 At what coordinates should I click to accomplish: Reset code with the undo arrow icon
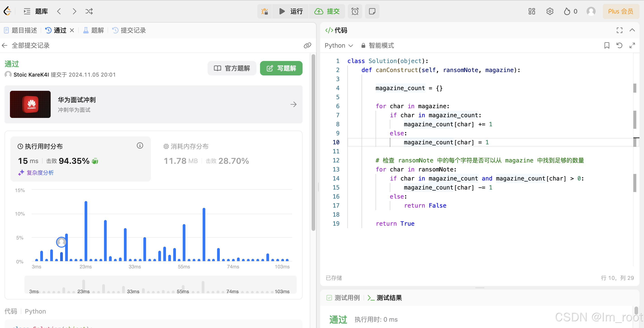(x=619, y=45)
